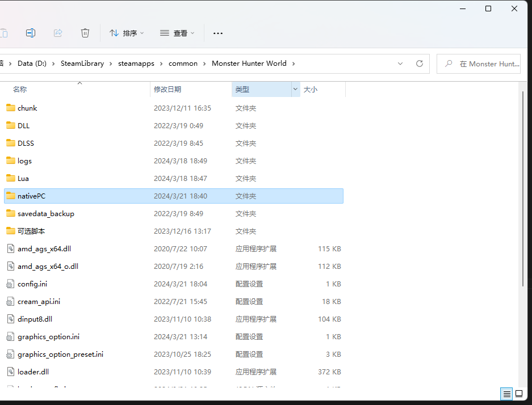
Task: Expand the address bar history dropdown
Action: point(400,64)
